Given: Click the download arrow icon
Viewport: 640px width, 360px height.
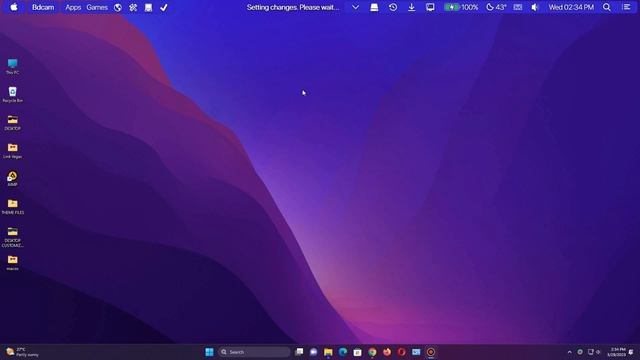Looking at the screenshot, I should (411, 7).
